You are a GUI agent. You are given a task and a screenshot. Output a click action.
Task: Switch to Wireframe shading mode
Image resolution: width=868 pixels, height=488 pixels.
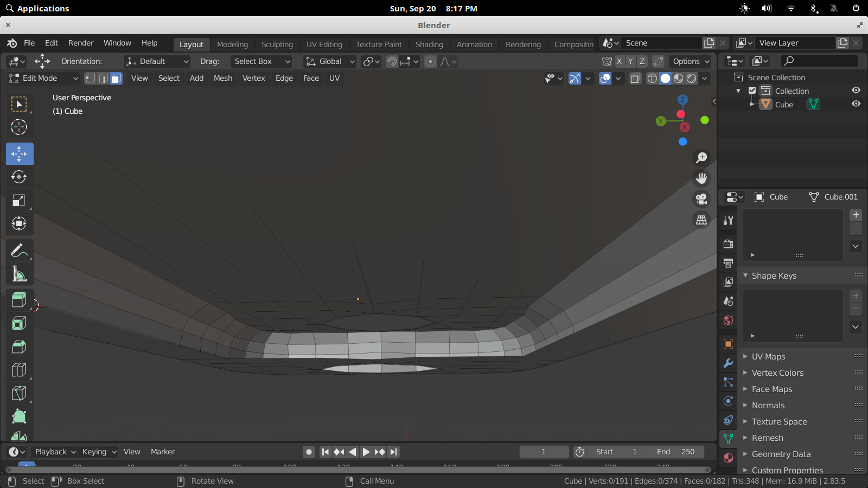click(652, 79)
